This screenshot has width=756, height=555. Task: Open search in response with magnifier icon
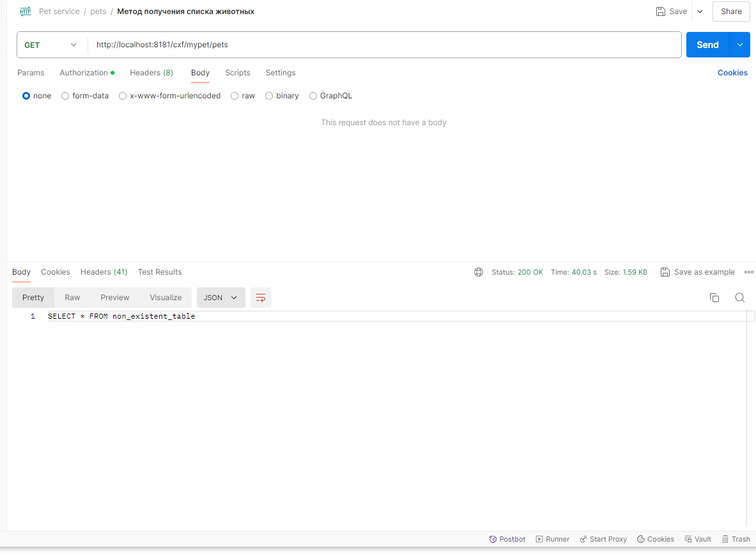point(739,298)
